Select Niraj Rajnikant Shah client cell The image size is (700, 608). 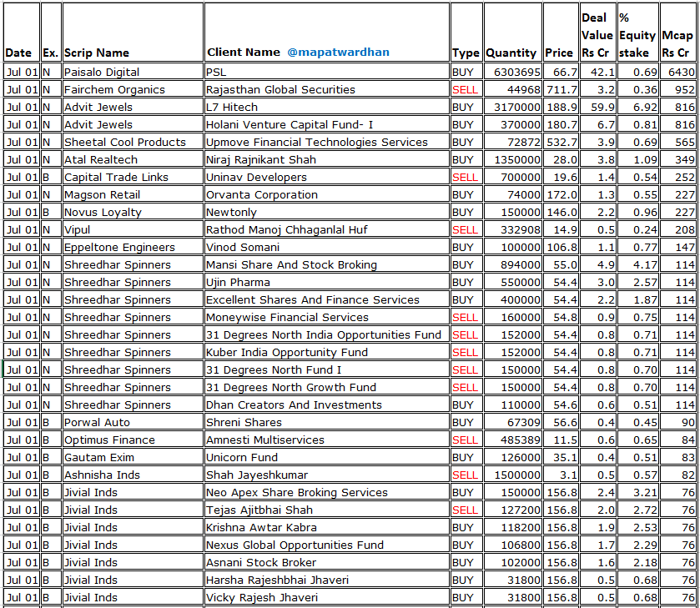pos(327,159)
